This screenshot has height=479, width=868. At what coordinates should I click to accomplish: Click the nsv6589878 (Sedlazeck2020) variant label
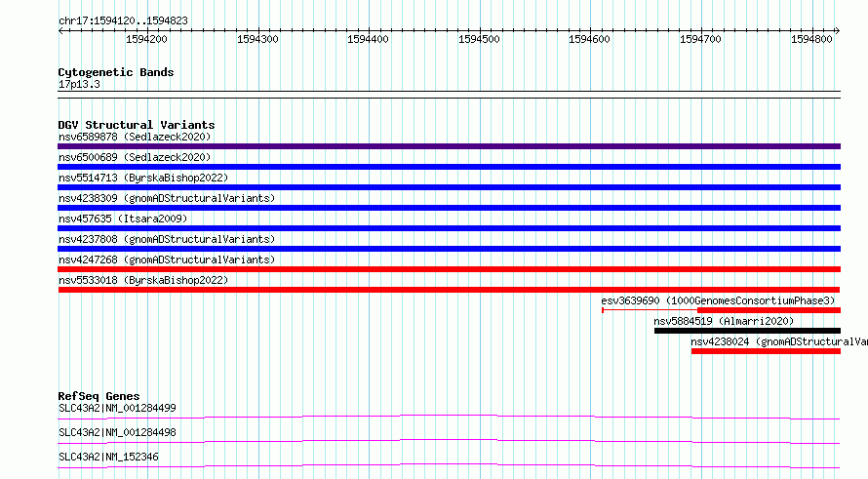click(x=135, y=137)
